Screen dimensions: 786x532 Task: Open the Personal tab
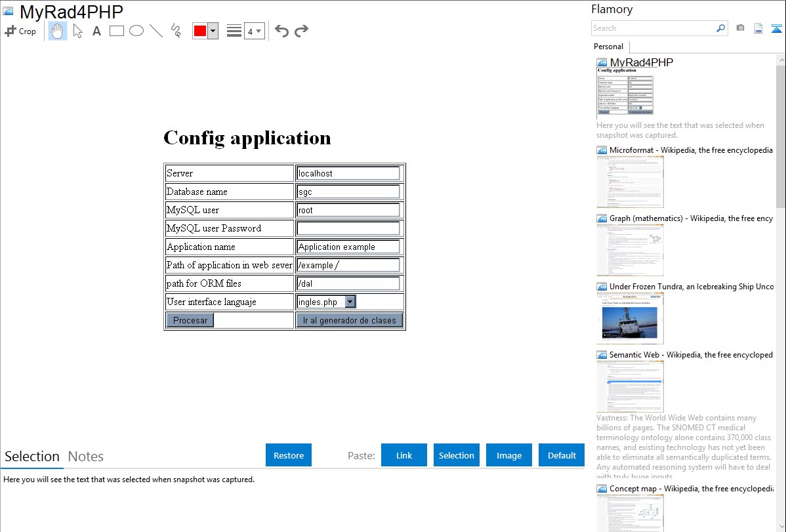[x=608, y=47]
